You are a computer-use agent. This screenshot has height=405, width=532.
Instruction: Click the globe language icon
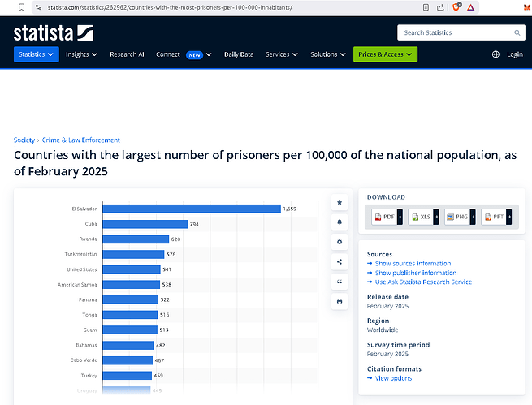click(x=495, y=54)
